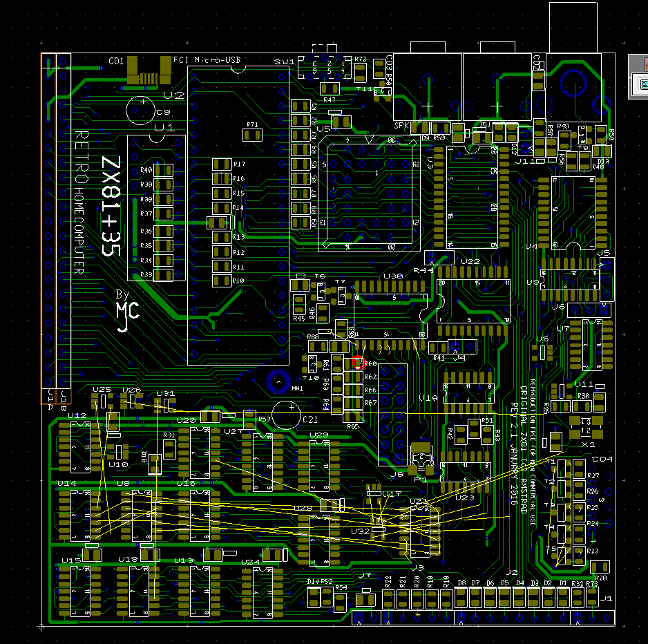Select the C21 capacitor footprint
The height and width of the screenshot is (644, 648).
[x=286, y=415]
